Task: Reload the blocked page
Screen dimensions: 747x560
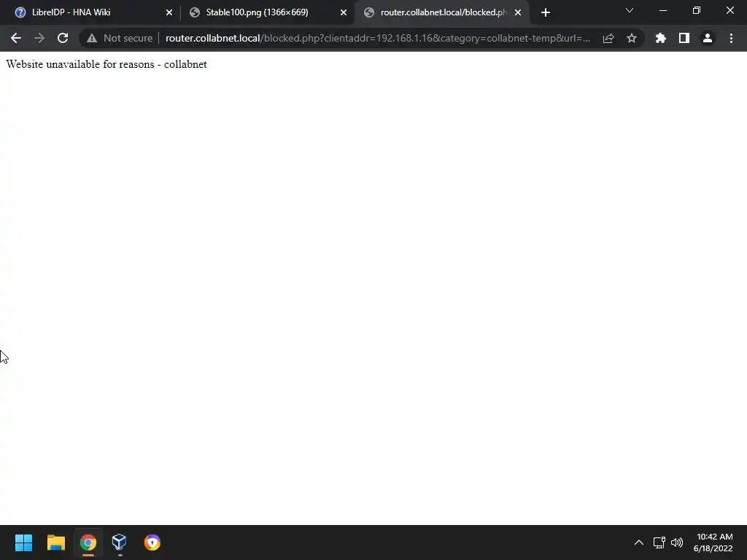Action: [63, 38]
